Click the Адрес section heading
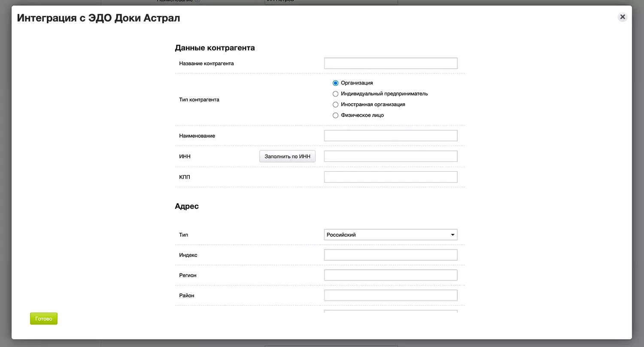 pos(187,206)
